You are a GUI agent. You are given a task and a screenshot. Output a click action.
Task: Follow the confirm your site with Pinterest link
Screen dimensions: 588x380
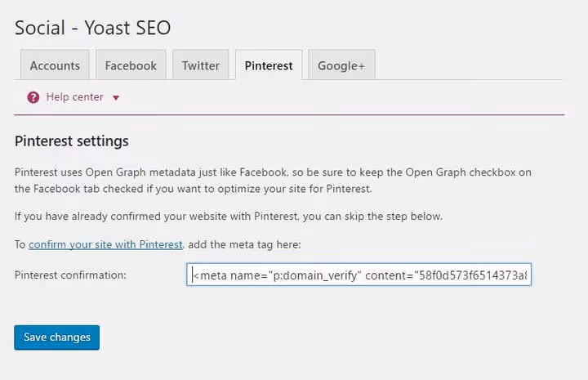tap(105, 244)
